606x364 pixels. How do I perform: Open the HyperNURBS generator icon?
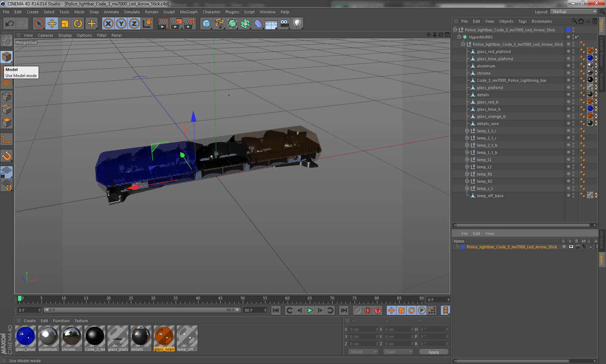(x=232, y=24)
